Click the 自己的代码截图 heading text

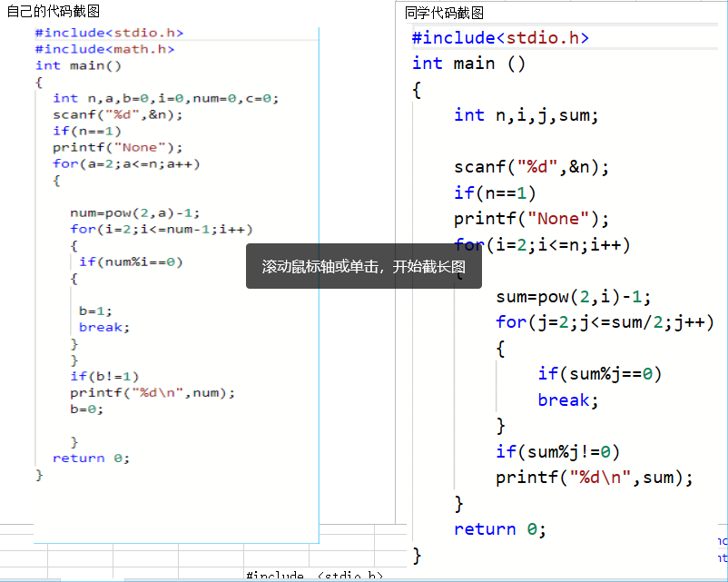pyautogui.click(x=54, y=11)
